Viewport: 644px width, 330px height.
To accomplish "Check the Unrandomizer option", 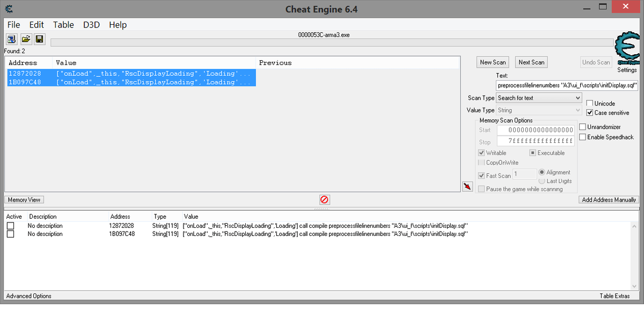I will (583, 127).
